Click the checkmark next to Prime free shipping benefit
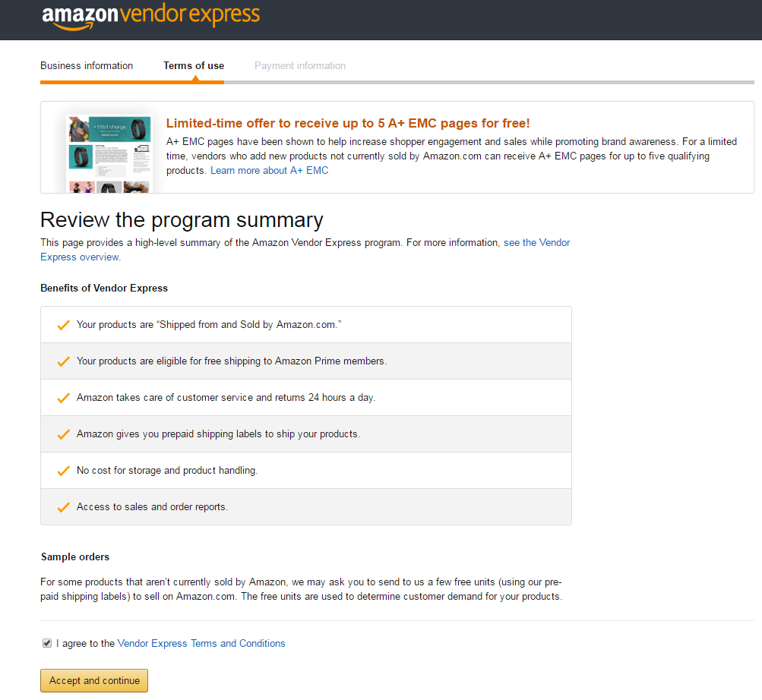The image size is (762, 700). point(64,361)
